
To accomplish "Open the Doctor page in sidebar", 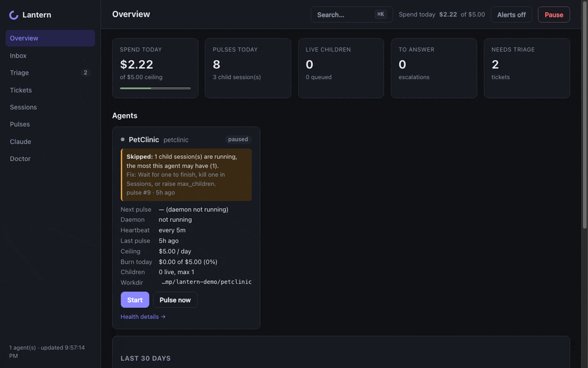I will (x=50, y=159).
